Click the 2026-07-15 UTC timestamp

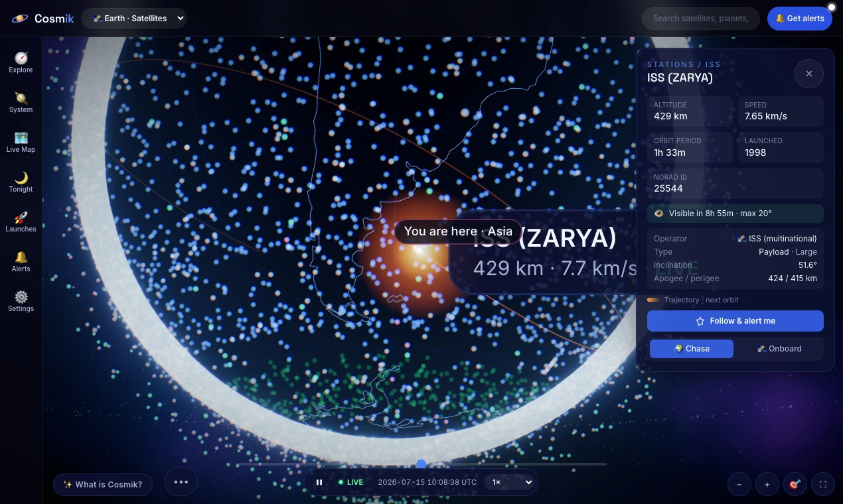(427, 482)
